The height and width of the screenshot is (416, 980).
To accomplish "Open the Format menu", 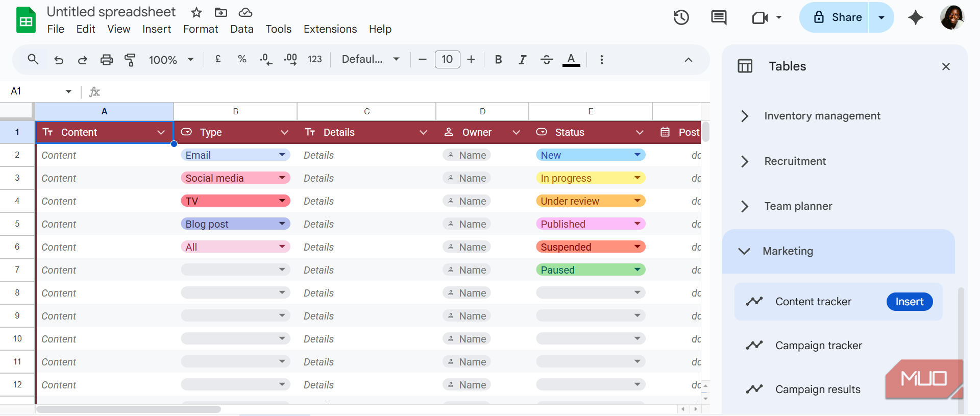I will click(x=201, y=29).
